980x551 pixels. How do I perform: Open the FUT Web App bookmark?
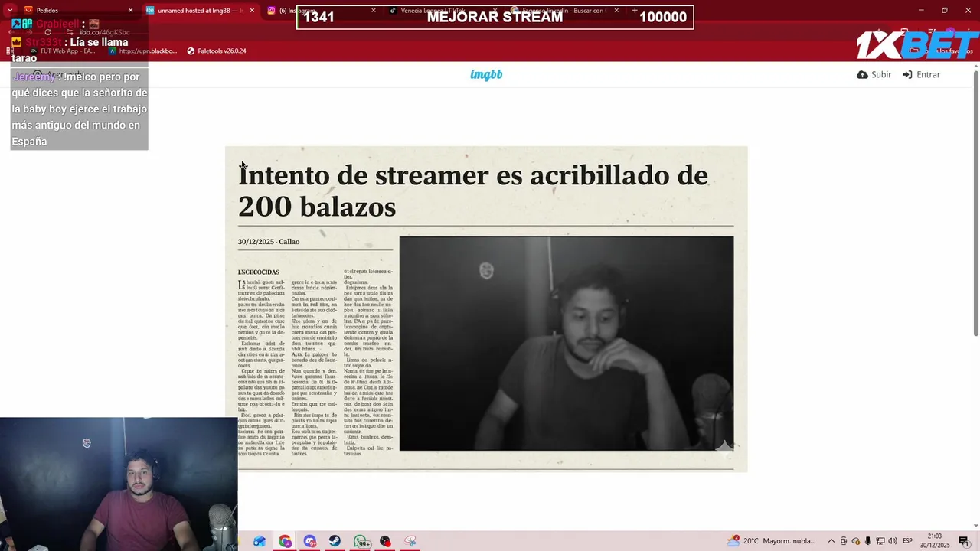[x=61, y=51]
